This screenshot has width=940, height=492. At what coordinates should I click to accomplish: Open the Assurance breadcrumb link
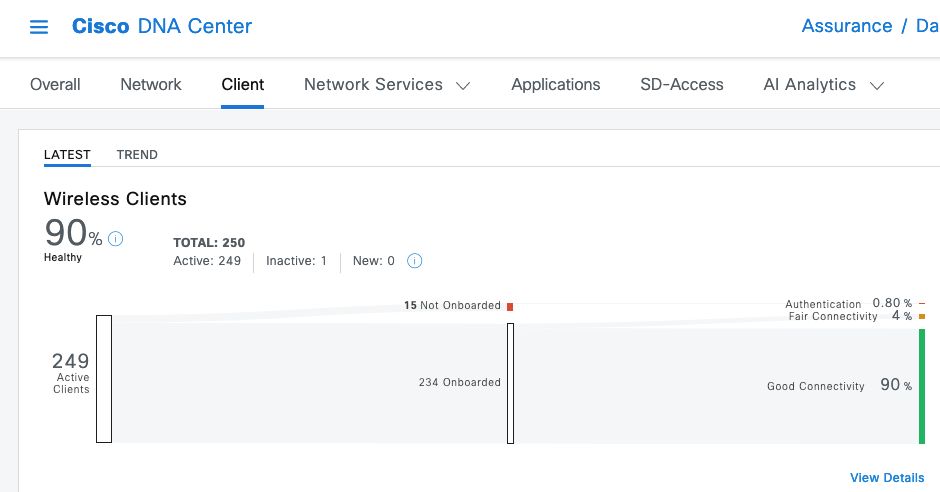click(x=847, y=26)
